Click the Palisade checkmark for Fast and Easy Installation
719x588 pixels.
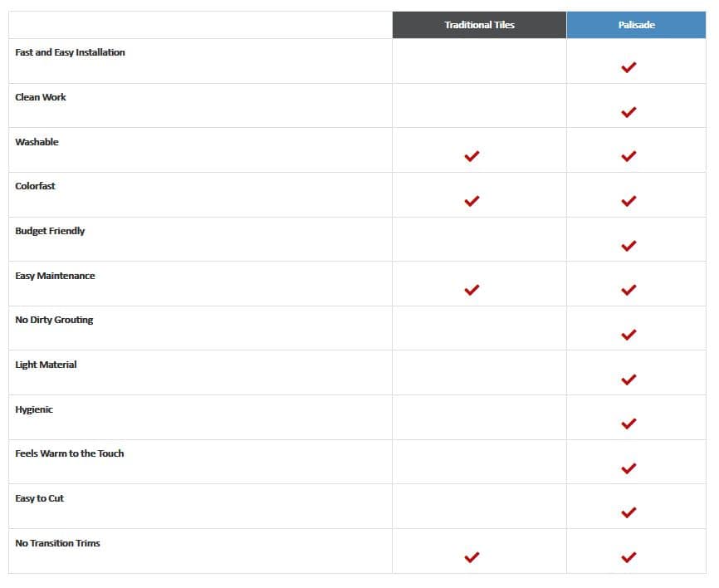629,67
